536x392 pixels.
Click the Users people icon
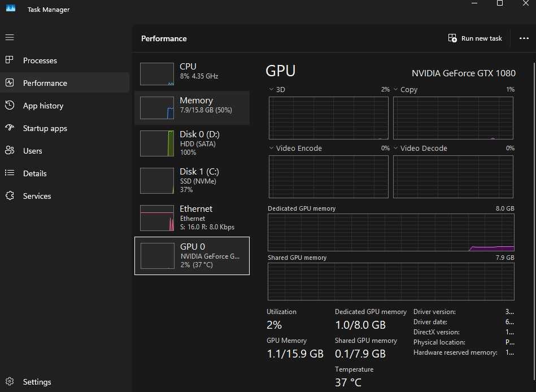10,150
